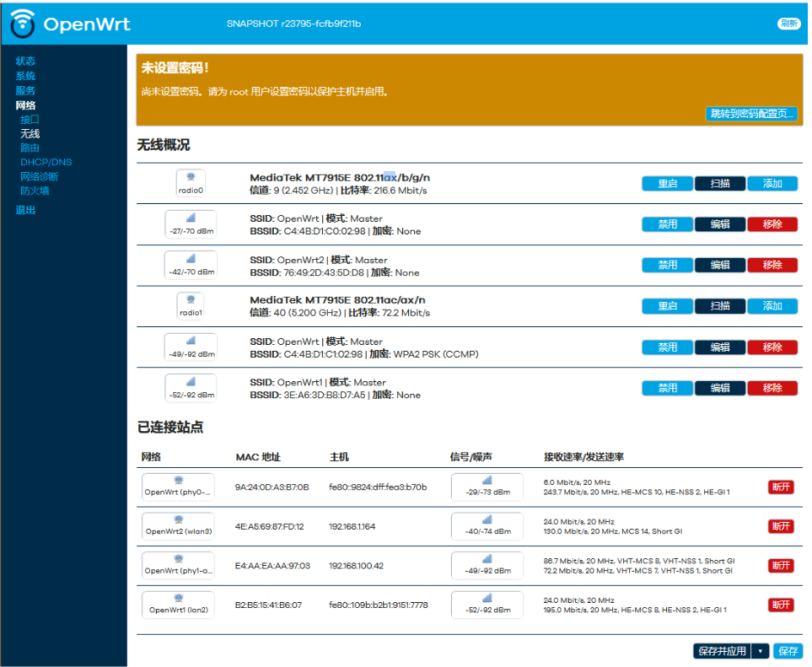Open the Save & Apply dropdown arrow
The image size is (812, 667).
761,651
